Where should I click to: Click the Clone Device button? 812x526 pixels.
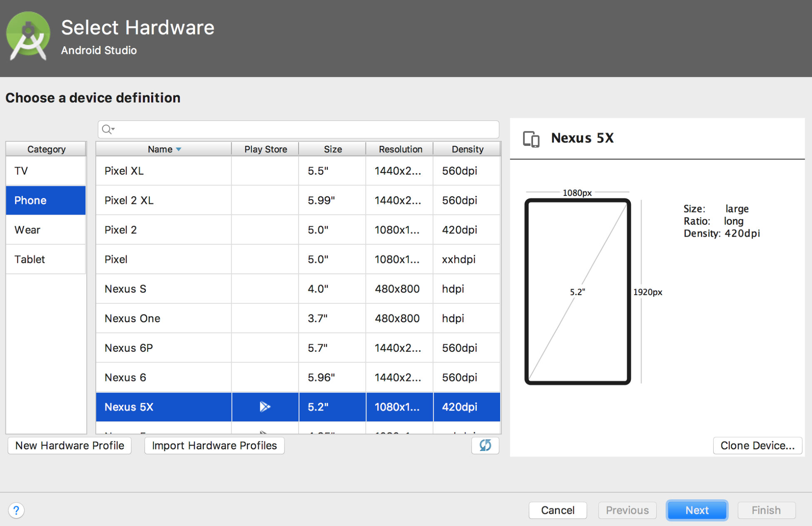(757, 446)
